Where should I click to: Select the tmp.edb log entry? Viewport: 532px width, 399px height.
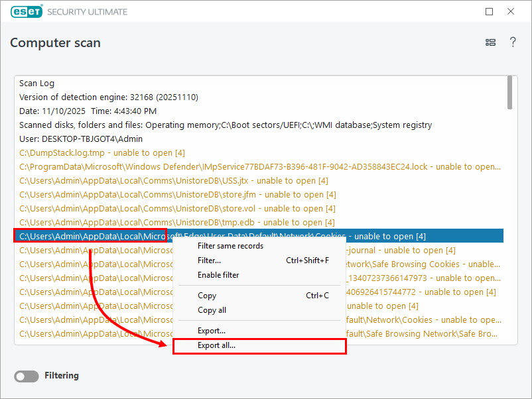[x=177, y=223]
